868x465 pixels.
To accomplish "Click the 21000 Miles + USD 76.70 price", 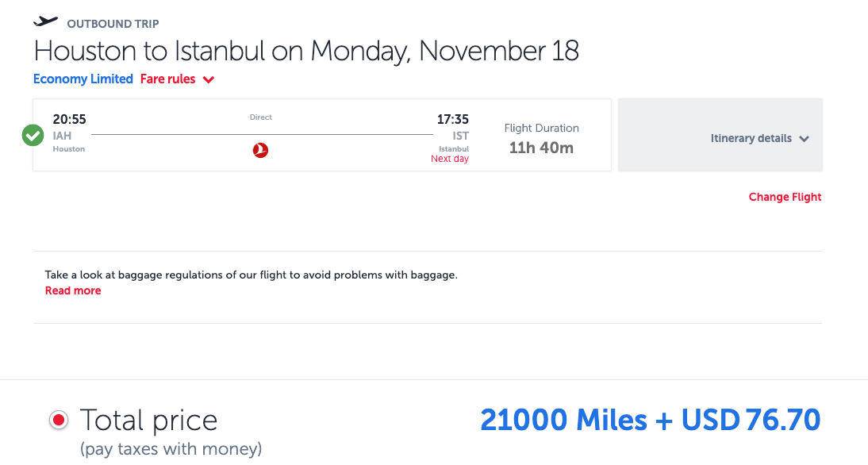I will (650, 420).
